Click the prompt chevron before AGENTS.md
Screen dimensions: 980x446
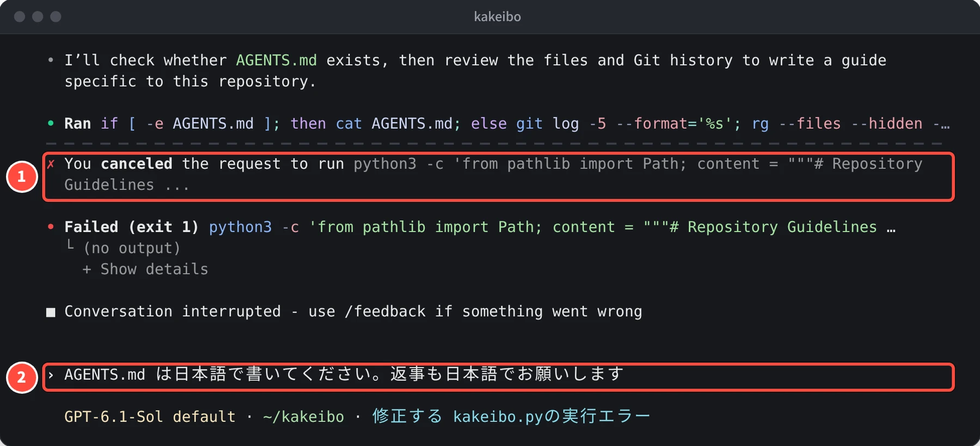point(51,375)
